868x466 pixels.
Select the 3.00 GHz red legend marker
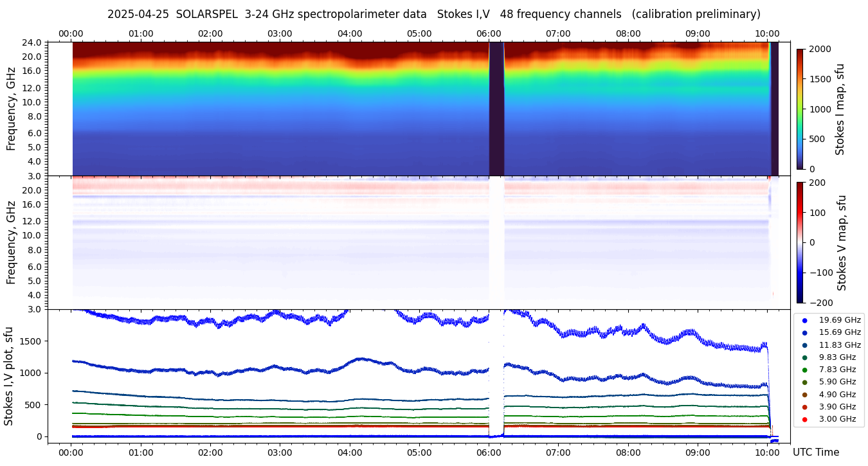coord(804,419)
